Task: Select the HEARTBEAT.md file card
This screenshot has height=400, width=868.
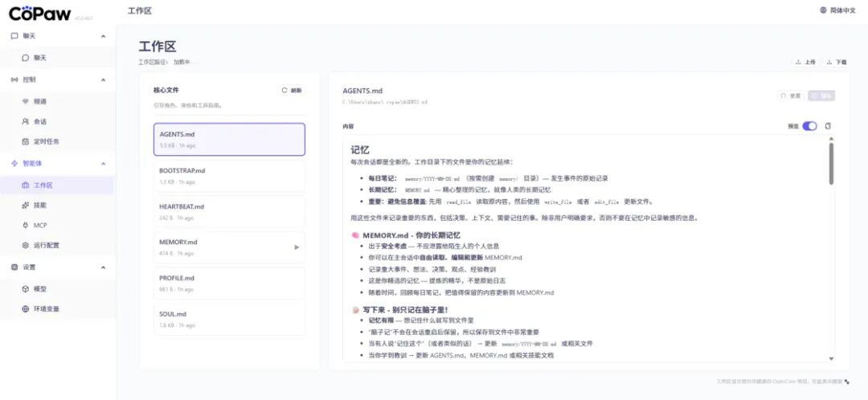Action: click(229, 211)
